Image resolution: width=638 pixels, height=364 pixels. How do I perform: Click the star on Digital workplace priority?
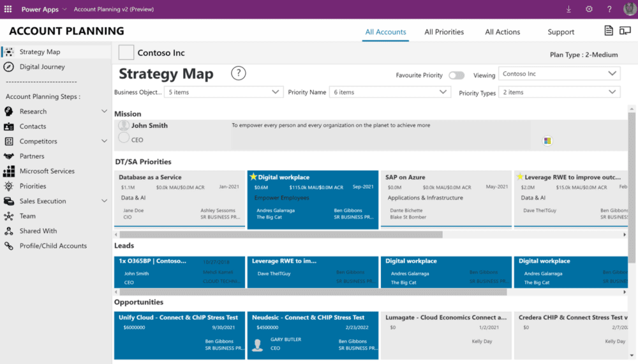click(x=253, y=177)
